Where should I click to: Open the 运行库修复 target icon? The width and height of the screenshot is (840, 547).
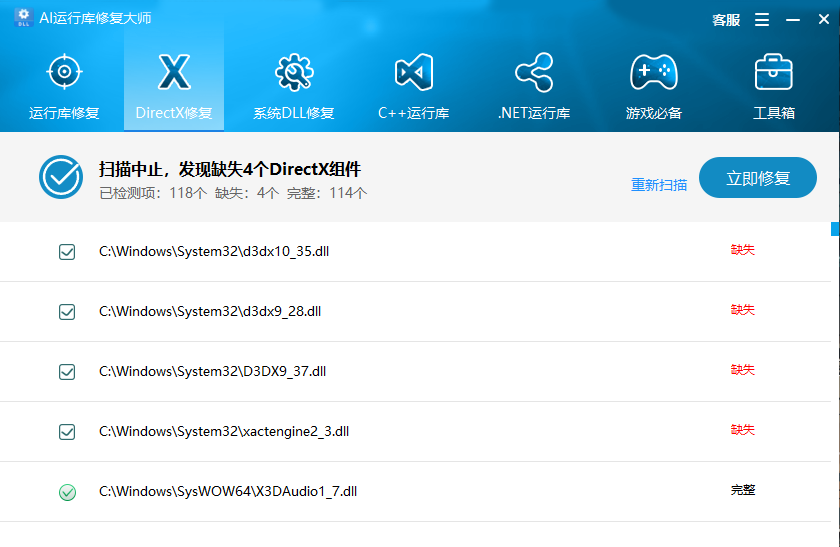point(64,71)
